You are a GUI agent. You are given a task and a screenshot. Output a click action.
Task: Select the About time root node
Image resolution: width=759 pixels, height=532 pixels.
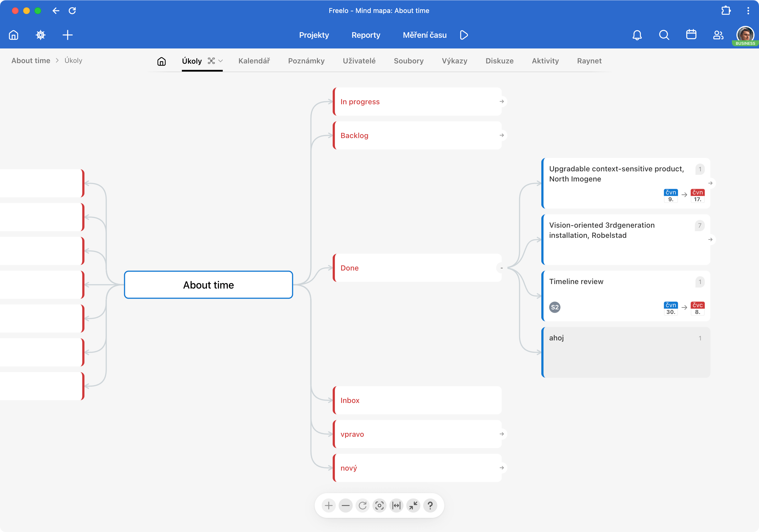208,285
